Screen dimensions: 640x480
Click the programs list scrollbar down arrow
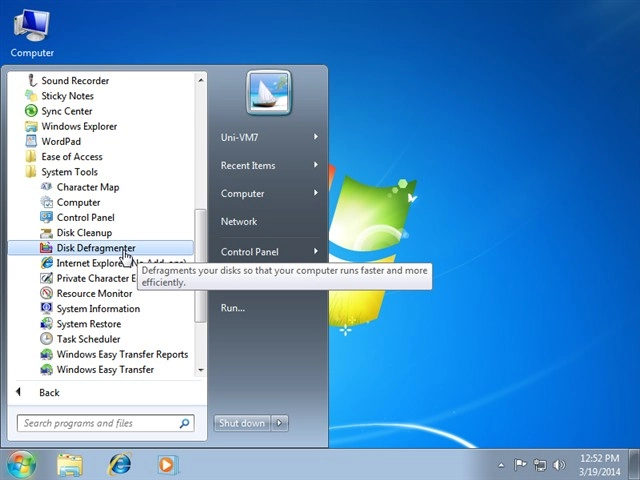pos(201,370)
